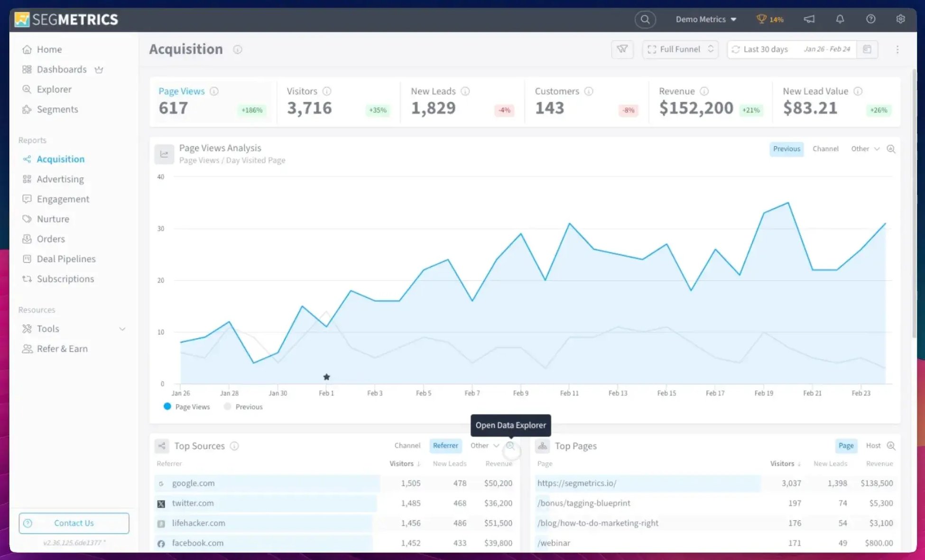
Task: Open the Demo Metrics account dropdown
Action: (x=706, y=19)
